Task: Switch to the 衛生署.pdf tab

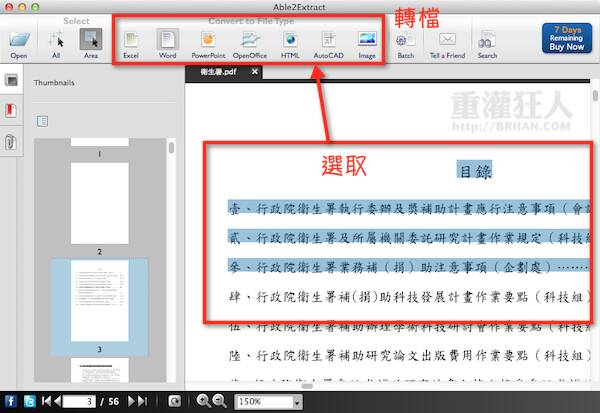Action: click(218, 72)
